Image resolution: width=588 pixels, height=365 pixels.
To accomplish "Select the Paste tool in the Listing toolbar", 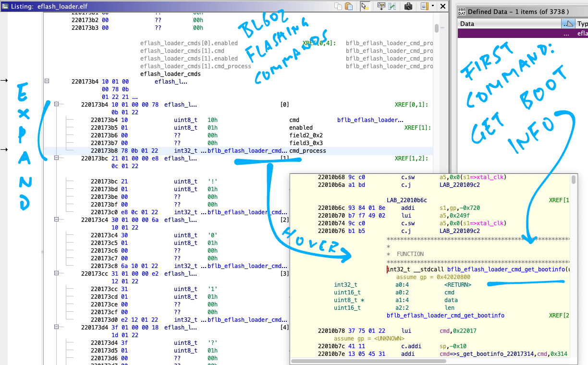I will (x=349, y=6).
